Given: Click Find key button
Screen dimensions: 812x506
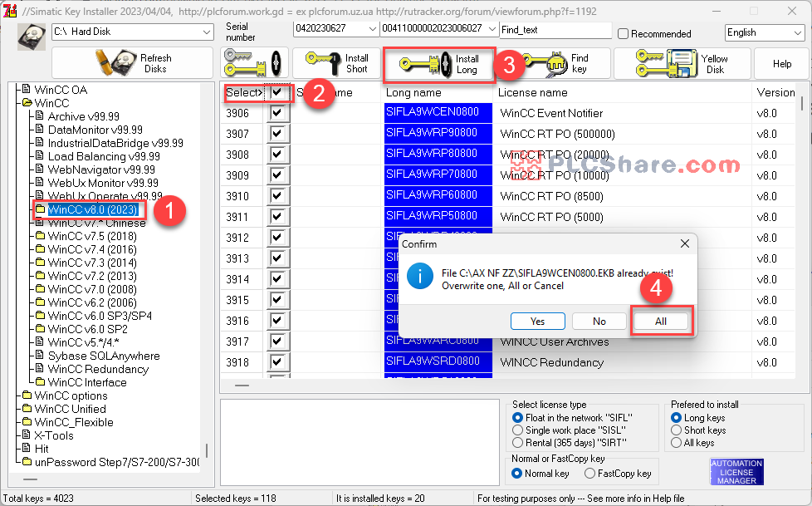Looking at the screenshot, I should 557,63.
